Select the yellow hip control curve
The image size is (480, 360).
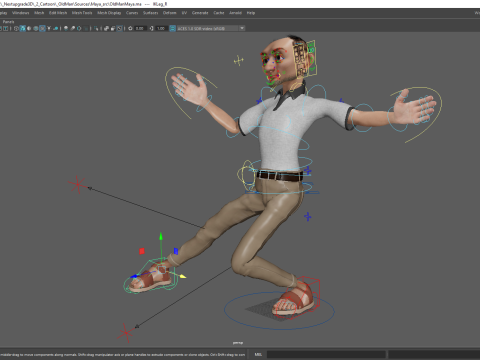point(247,175)
